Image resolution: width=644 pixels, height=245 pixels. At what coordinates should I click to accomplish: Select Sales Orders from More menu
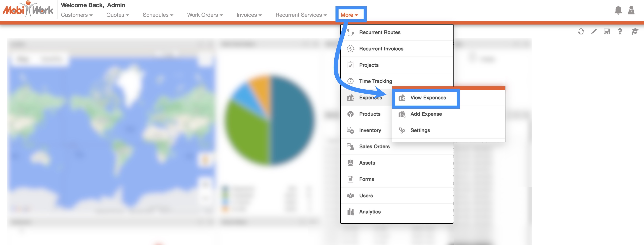click(374, 147)
